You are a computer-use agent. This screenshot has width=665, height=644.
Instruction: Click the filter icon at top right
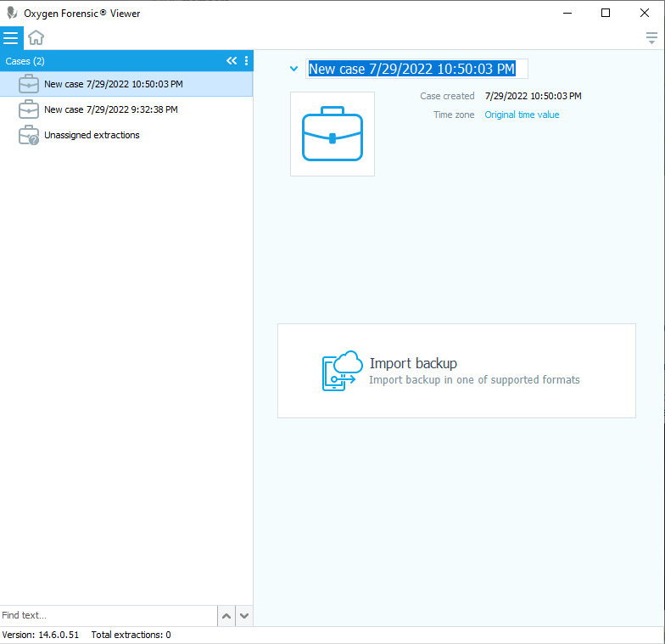pyautogui.click(x=651, y=38)
